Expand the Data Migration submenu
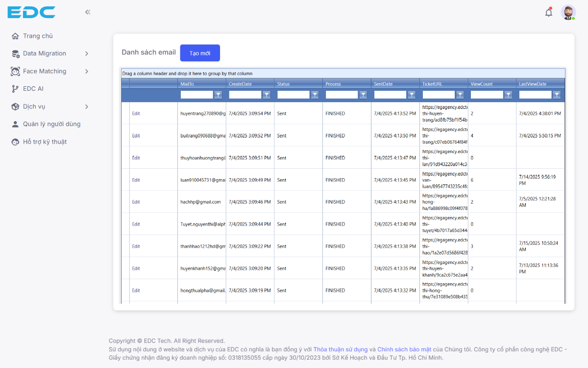588x368 pixels. coord(86,53)
